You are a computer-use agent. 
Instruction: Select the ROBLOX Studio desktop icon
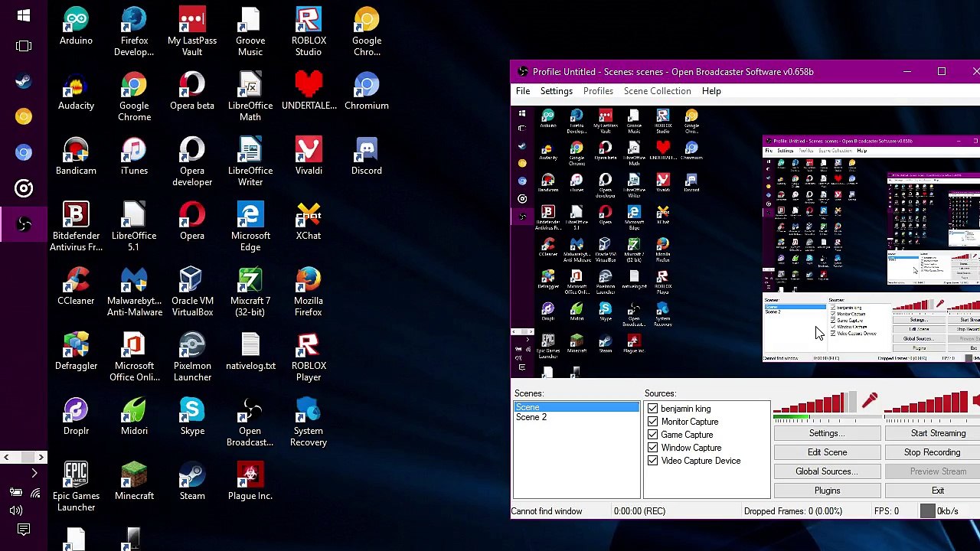(x=309, y=31)
